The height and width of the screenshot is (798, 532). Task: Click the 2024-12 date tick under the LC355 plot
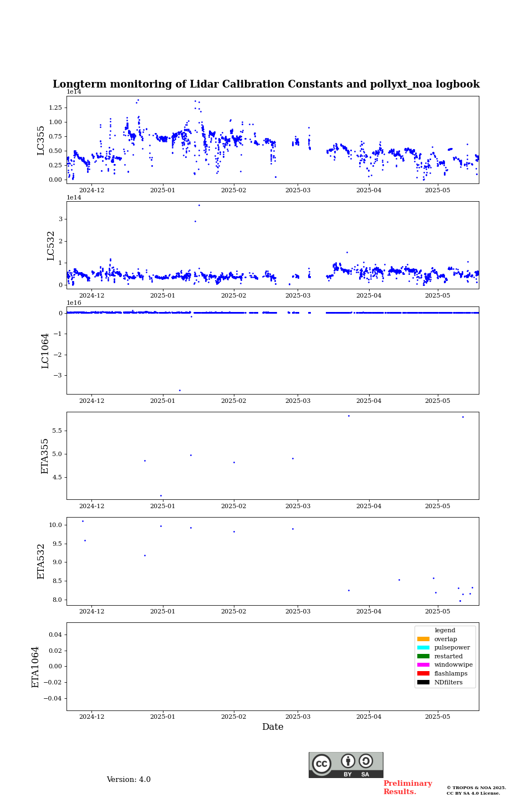pyautogui.click(x=91, y=190)
